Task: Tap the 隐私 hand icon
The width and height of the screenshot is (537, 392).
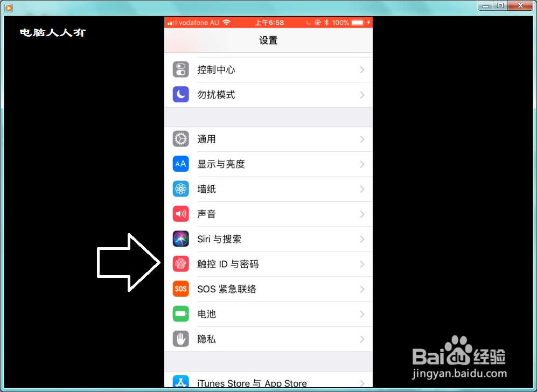Action: tap(180, 339)
